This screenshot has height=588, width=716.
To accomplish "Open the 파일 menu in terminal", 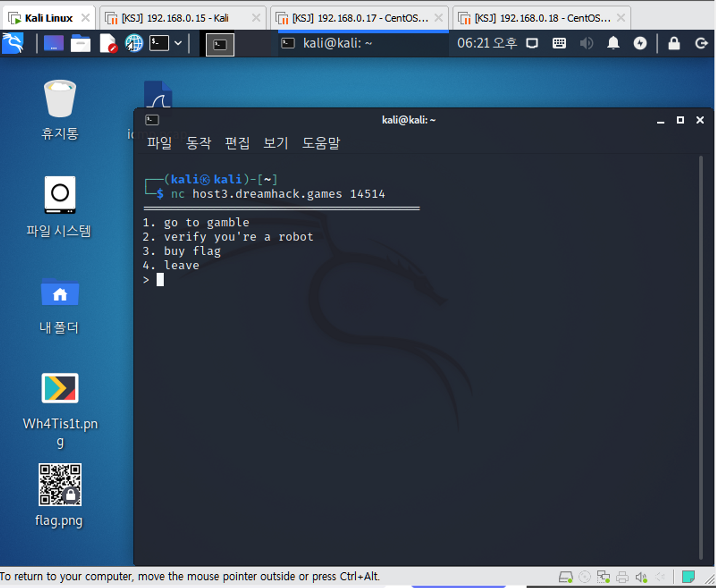I will [160, 143].
